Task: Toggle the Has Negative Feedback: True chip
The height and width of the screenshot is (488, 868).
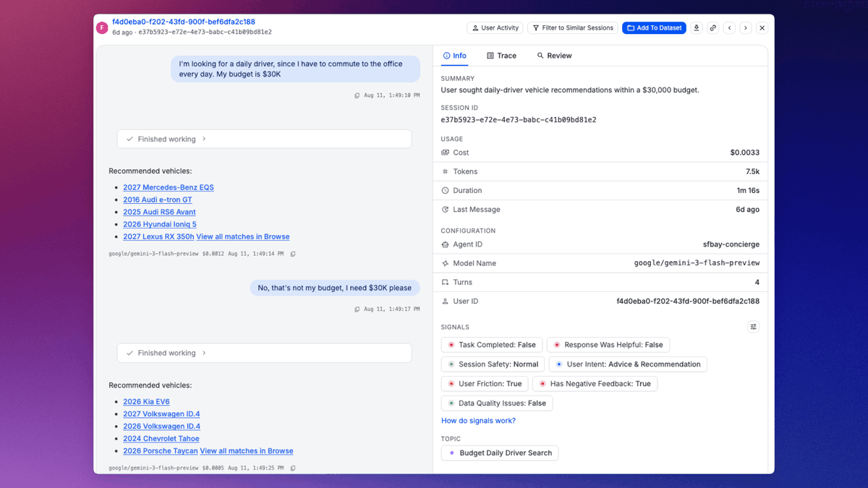Action: [x=595, y=384]
